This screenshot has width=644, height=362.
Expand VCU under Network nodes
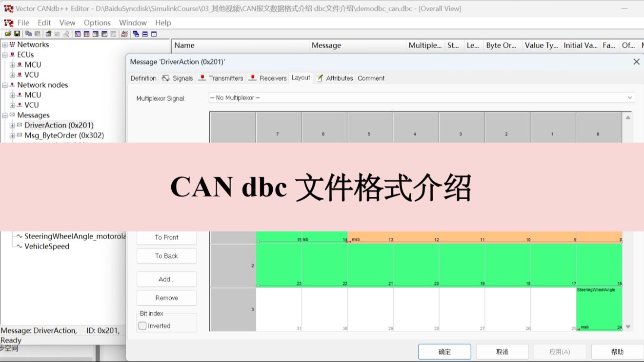[12, 105]
